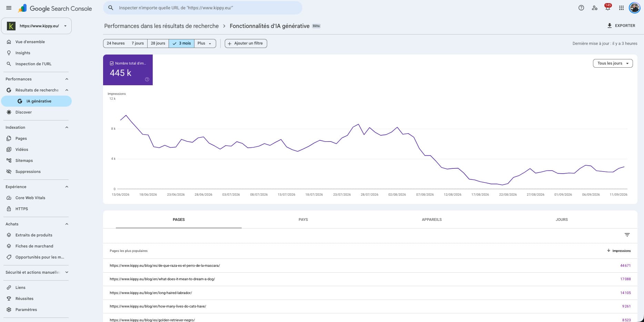Open the account profile avatar
644x322 pixels.
pyautogui.click(x=635, y=8)
